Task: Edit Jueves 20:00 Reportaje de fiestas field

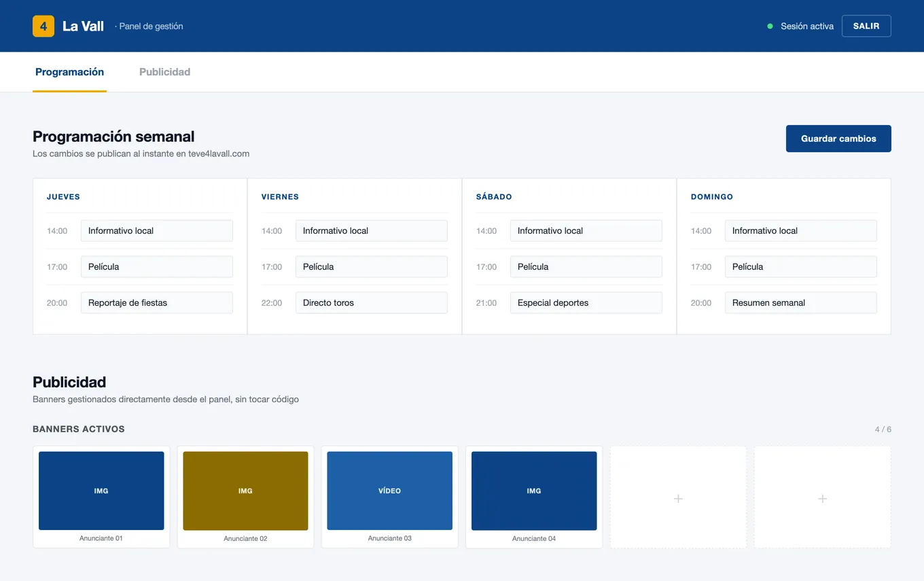Action: tap(157, 303)
